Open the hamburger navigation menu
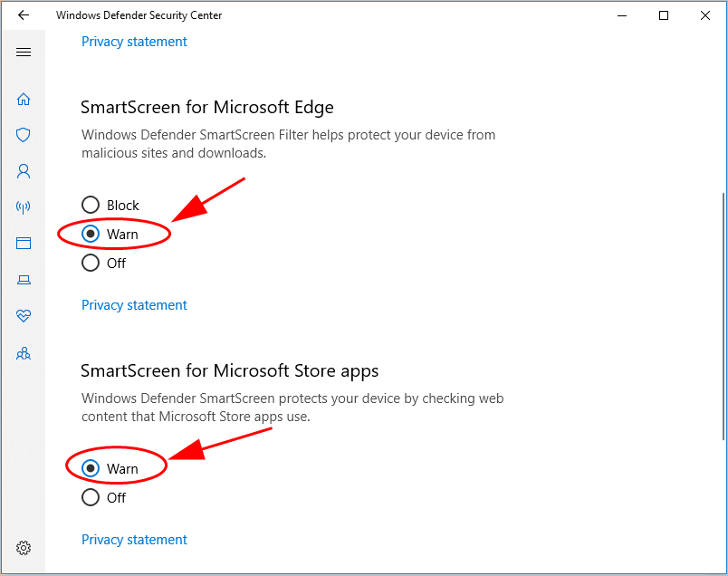This screenshot has height=576, width=728. [x=24, y=53]
